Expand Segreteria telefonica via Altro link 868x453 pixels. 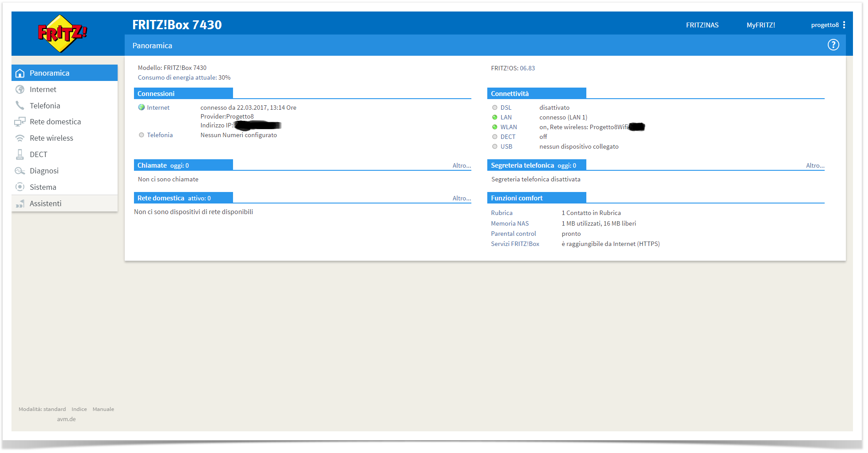814,165
